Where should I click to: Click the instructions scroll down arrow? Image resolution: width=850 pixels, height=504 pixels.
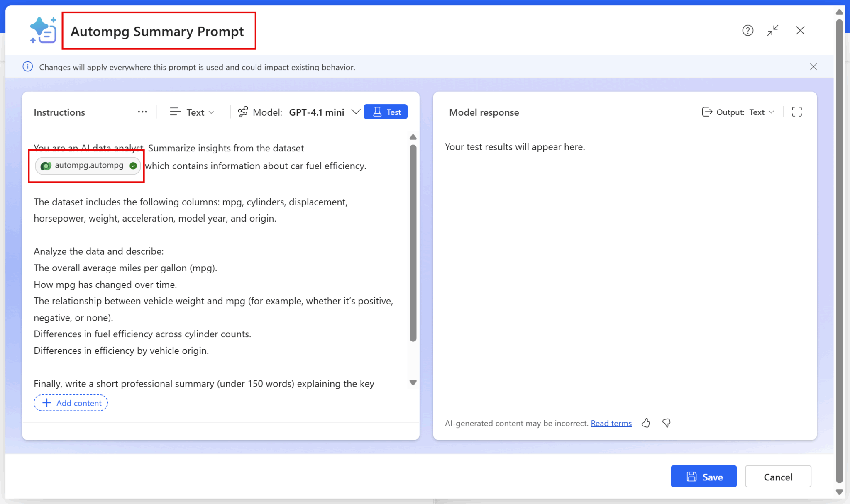point(413,382)
